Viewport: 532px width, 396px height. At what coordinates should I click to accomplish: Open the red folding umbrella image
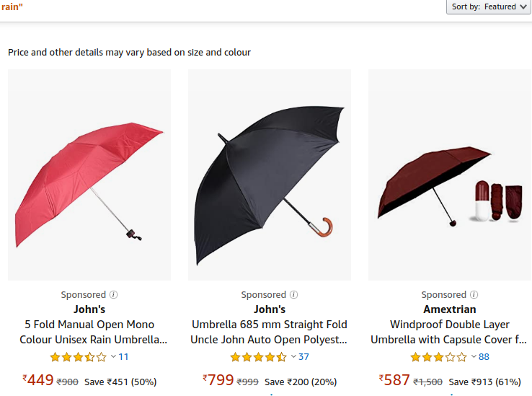point(89,175)
